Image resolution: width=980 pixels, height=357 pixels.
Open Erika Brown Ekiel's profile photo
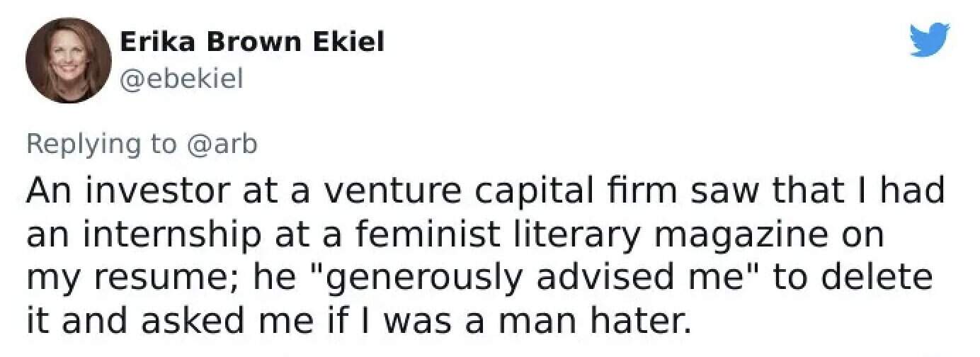coord(68,61)
